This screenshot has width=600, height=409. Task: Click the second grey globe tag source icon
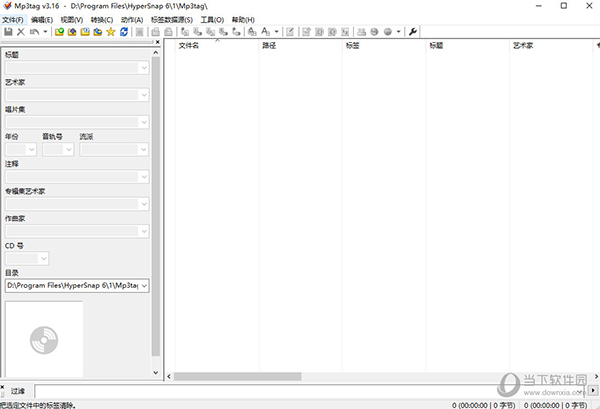tap(388, 32)
